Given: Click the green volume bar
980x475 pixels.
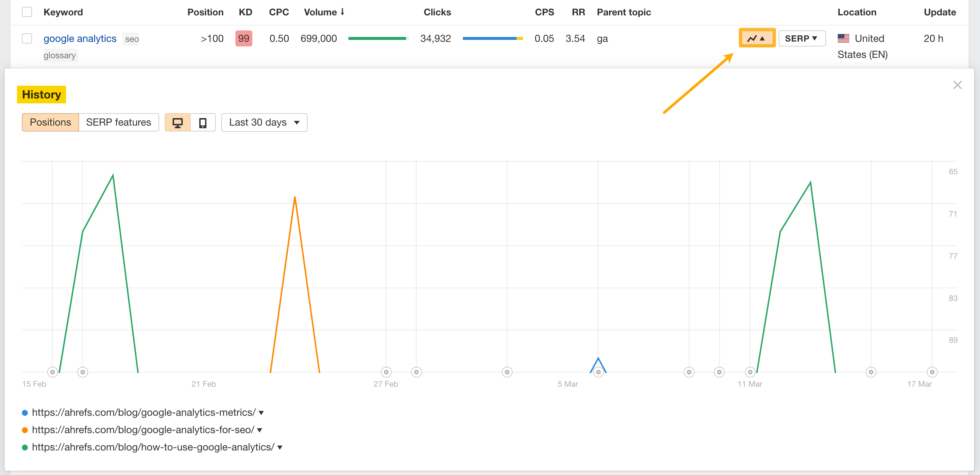Looking at the screenshot, I should pos(378,39).
